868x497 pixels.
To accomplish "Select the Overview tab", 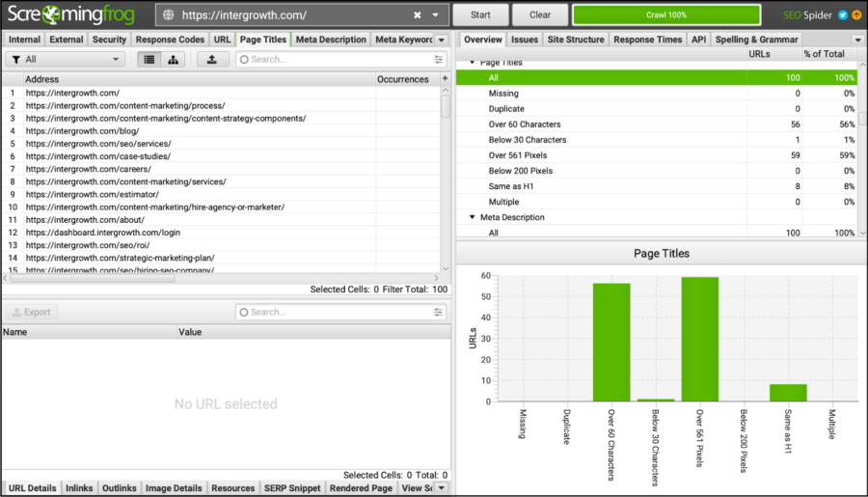I will click(x=483, y=40).
